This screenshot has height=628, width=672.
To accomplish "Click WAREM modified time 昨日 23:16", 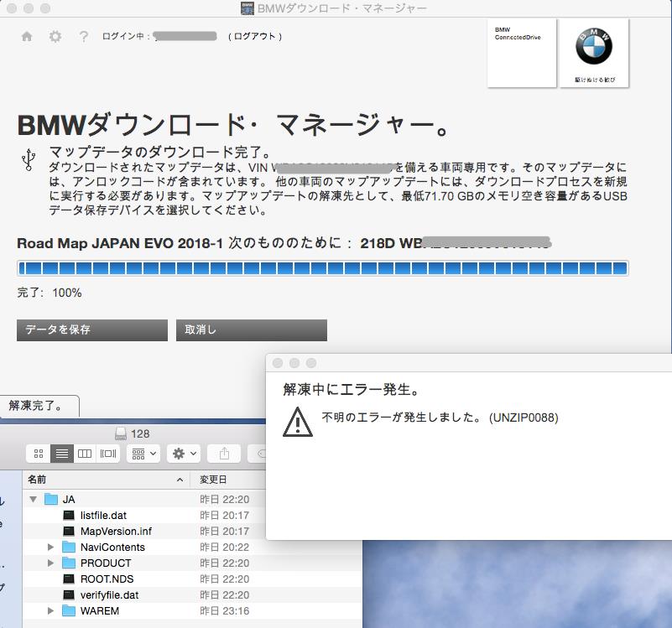I will point(225,611).
